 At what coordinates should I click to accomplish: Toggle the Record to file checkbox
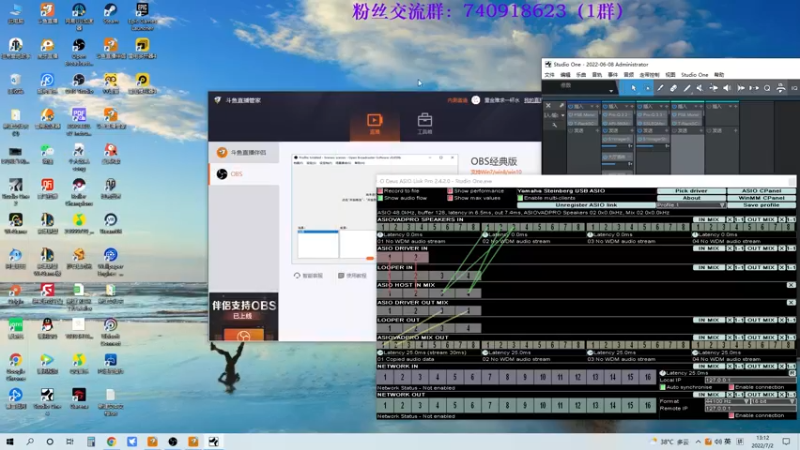point(380,191)
